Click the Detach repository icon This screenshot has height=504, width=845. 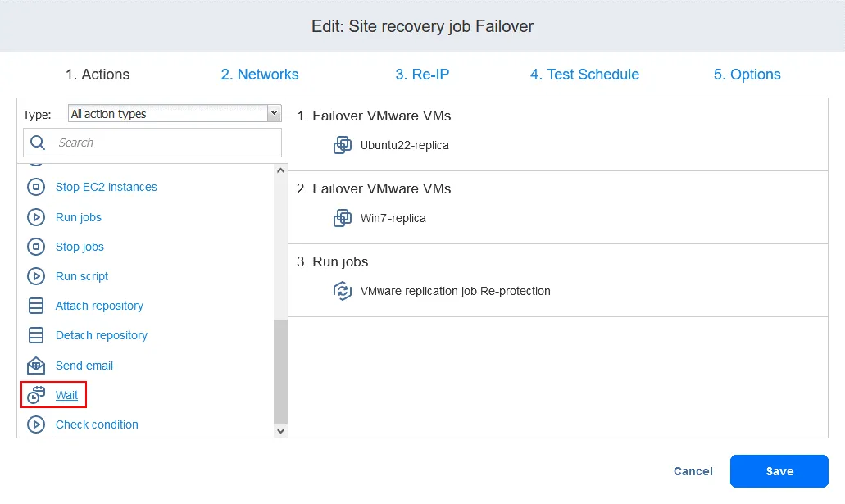tap(36, 335)
